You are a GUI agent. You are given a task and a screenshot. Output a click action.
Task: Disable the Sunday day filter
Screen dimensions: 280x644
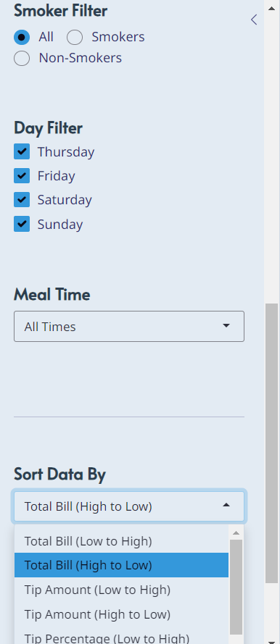click(22, 224)
